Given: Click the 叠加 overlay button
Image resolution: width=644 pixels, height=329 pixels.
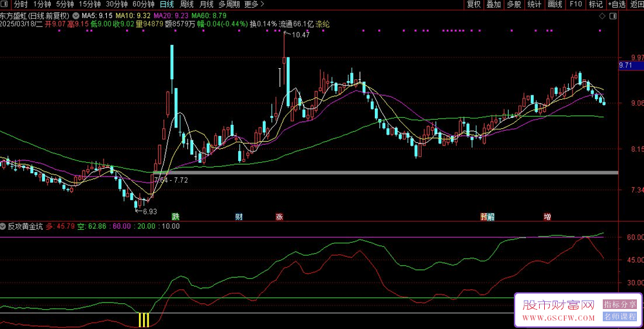Looking at the screenshot, I should pos(494,5).
